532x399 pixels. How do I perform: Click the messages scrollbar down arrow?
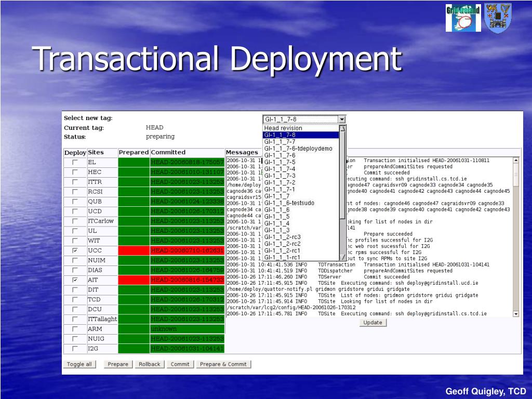click(516, 314)
